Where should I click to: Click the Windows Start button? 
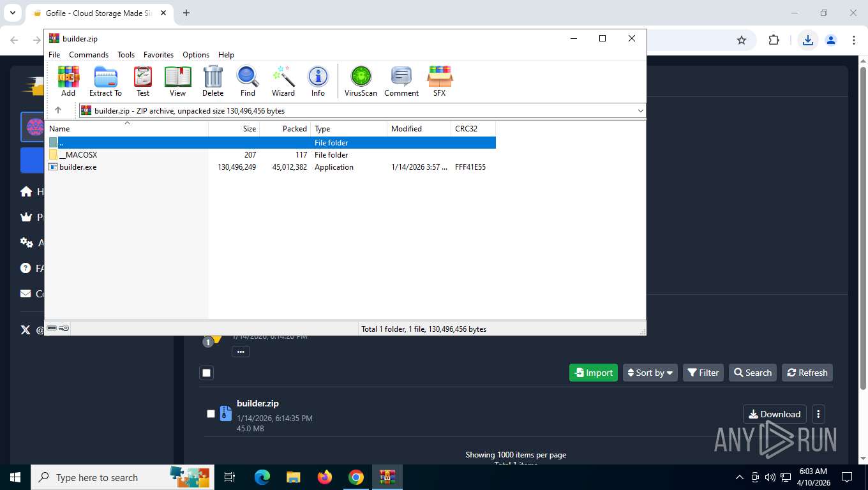pos(15,477)
